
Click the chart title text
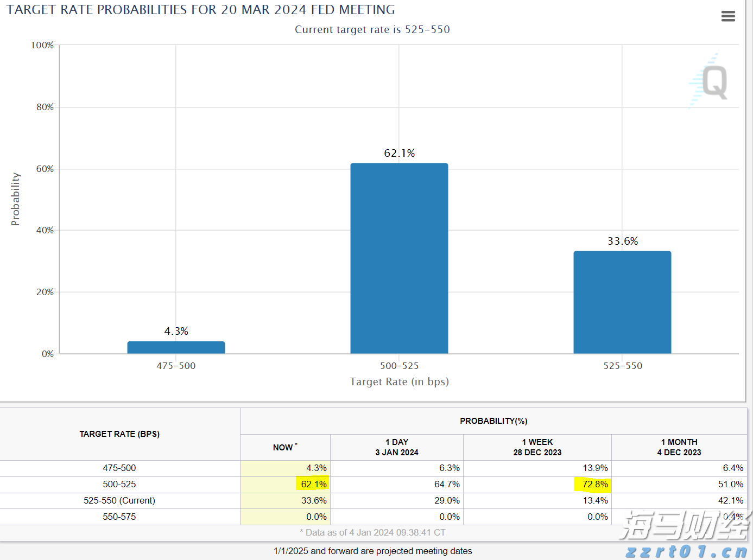200,10
